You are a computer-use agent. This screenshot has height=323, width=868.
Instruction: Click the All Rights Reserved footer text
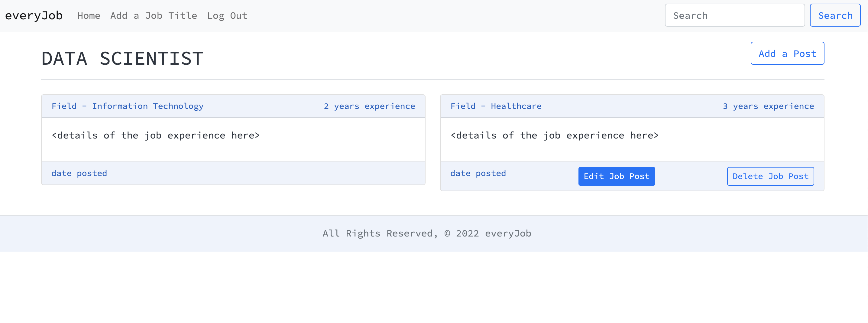click(x=426, y=233)
